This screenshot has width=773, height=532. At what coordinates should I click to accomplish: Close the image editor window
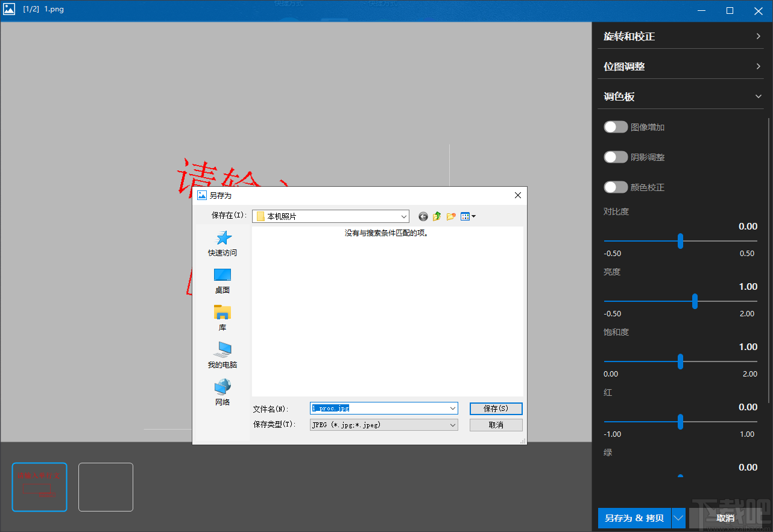(758, 10)
